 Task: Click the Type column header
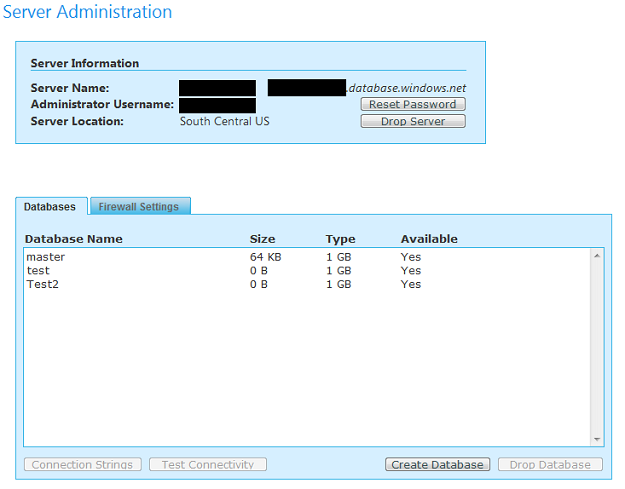[x=340, y=239]
